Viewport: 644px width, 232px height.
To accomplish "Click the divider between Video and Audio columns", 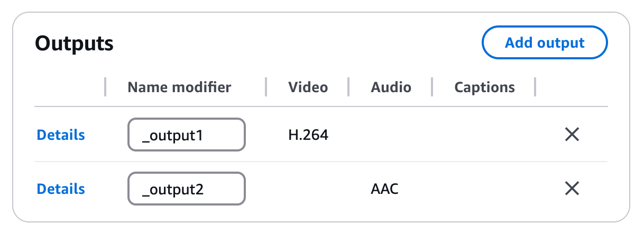I will (x=348, y=87).
